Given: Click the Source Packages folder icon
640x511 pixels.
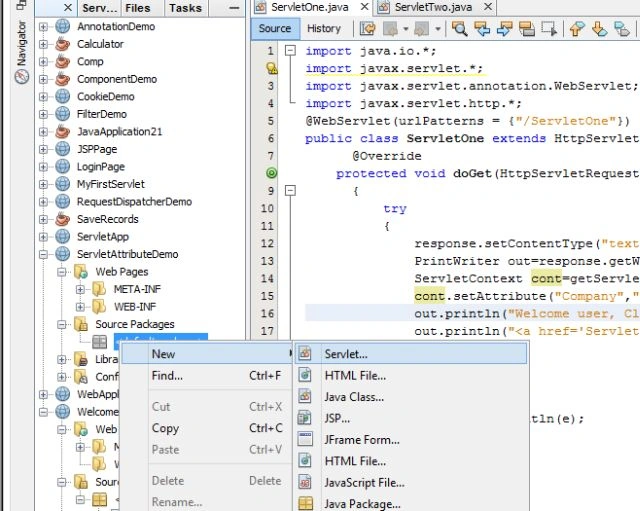Looking at the screenshot, I should tap(81, 324).
